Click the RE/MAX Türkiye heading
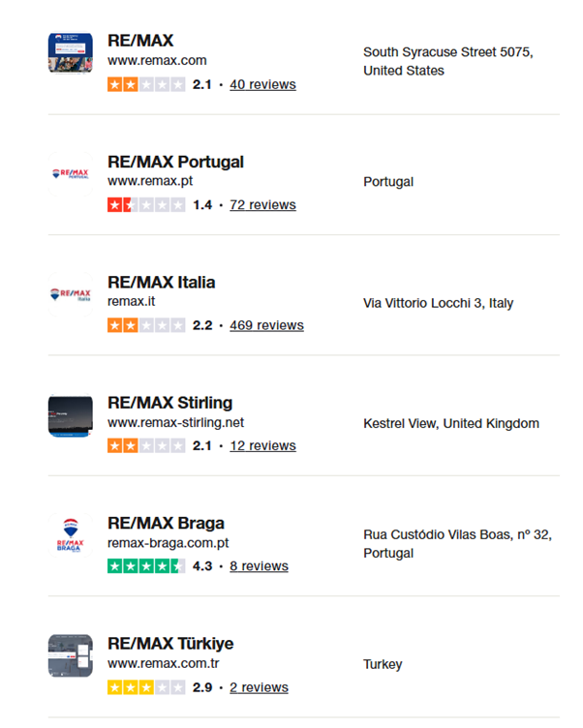583x728 pixels. [x=170, y=644]
